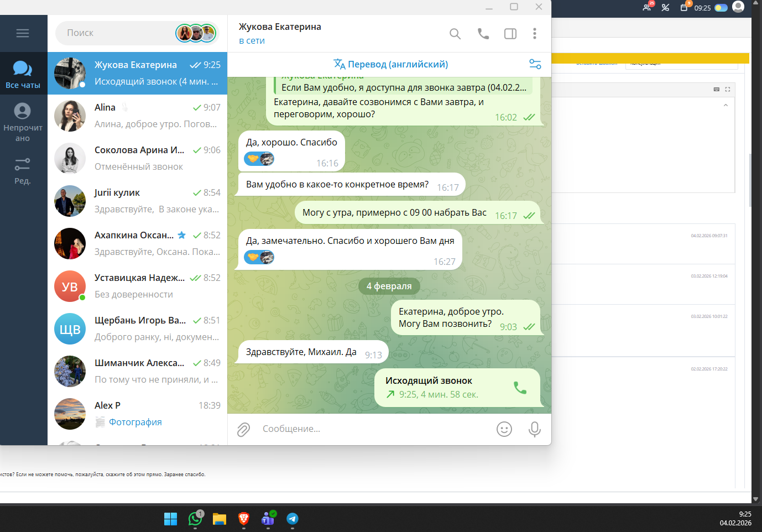Collapse the background panel with the chevron up
Image resolution: width=762 pixels, height=532 pixels.
726,105
